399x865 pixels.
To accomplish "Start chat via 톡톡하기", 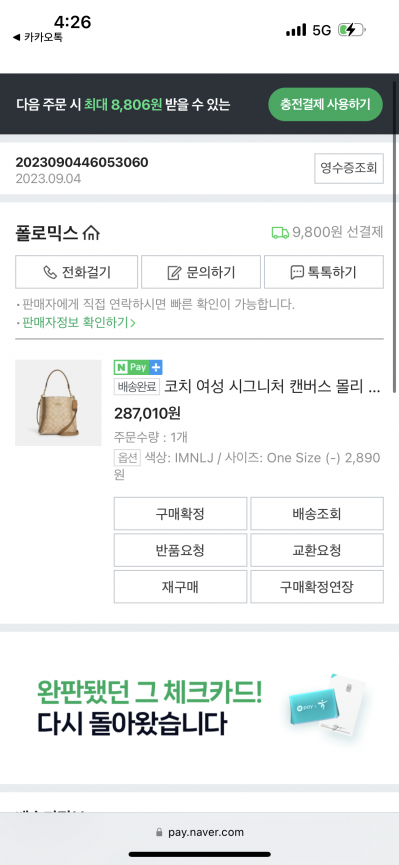I will 324,272.
